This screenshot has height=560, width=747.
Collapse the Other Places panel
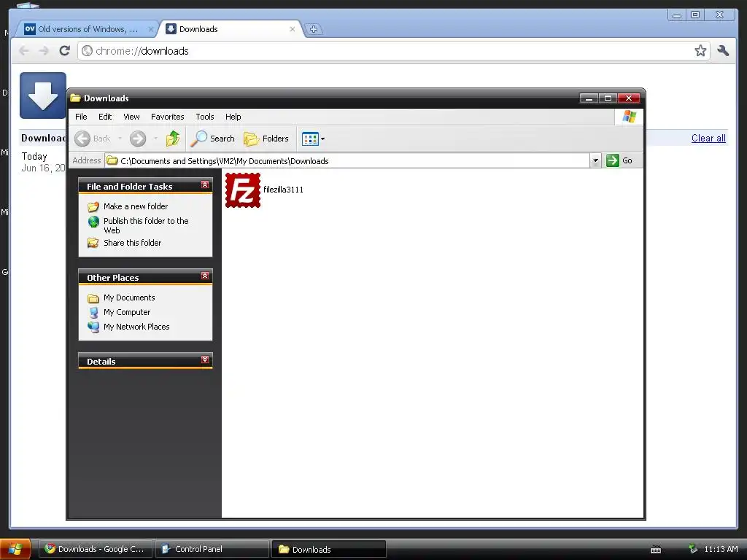point(205,276)
